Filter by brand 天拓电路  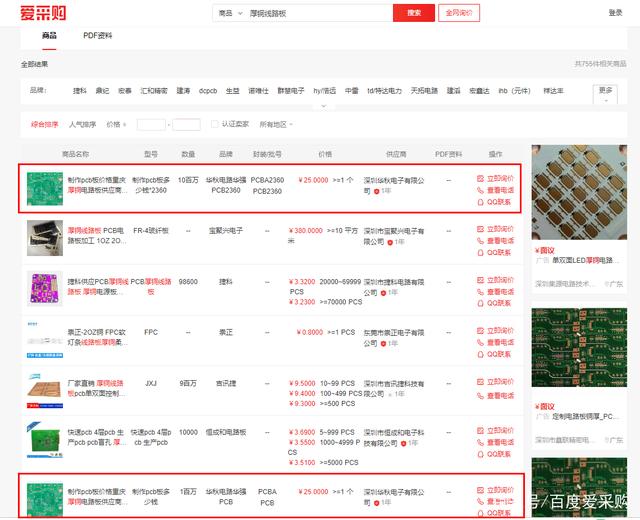click(424, 91)
